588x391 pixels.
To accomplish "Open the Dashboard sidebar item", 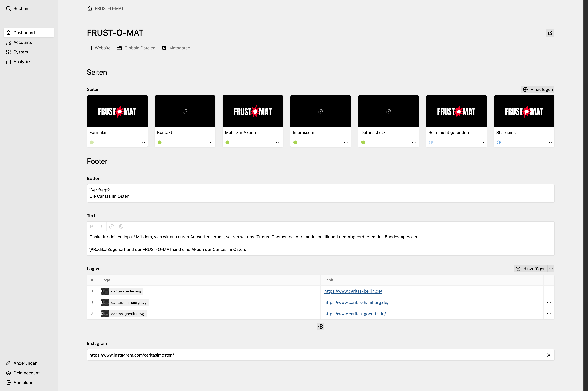I will (29, 33).
